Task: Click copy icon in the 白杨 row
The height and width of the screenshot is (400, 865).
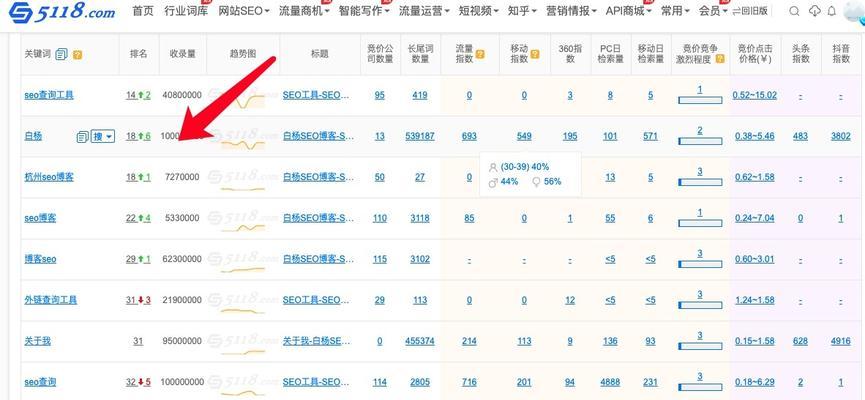Action: click(82, 136)
